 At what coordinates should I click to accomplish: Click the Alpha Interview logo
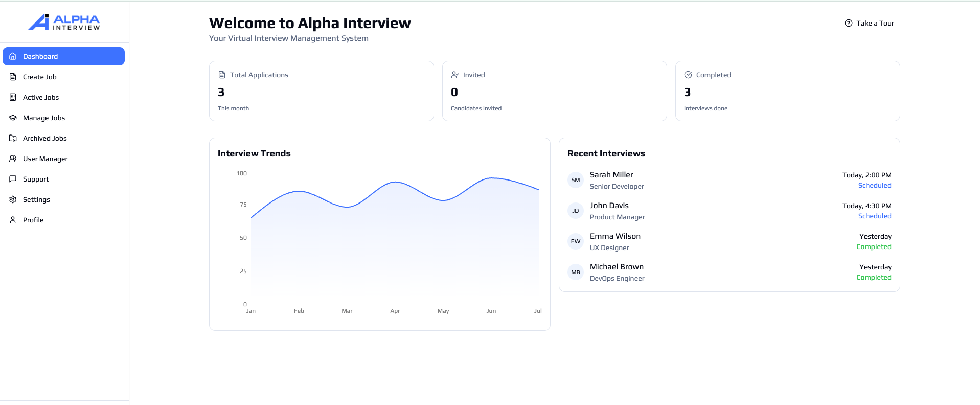coord(64,22)
